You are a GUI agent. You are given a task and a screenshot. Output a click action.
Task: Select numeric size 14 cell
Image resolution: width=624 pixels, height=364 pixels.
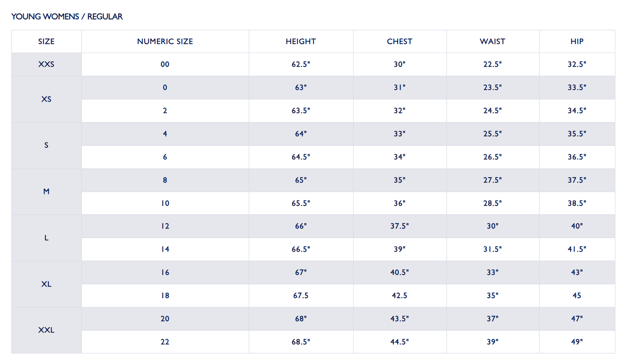(x=165, y=249)
